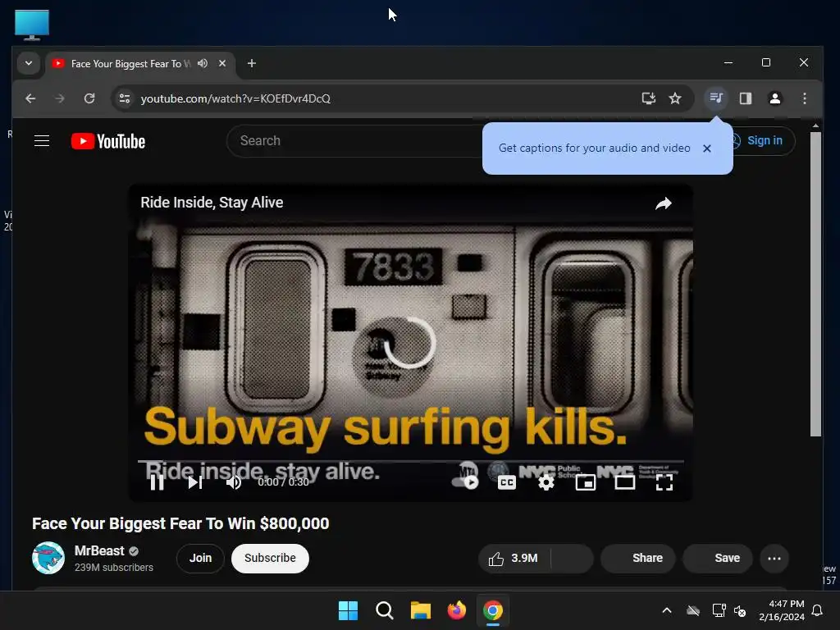Open the YouTube guide hamburger menu
Screen dimensions: 840x630
[x=42, y=141]
